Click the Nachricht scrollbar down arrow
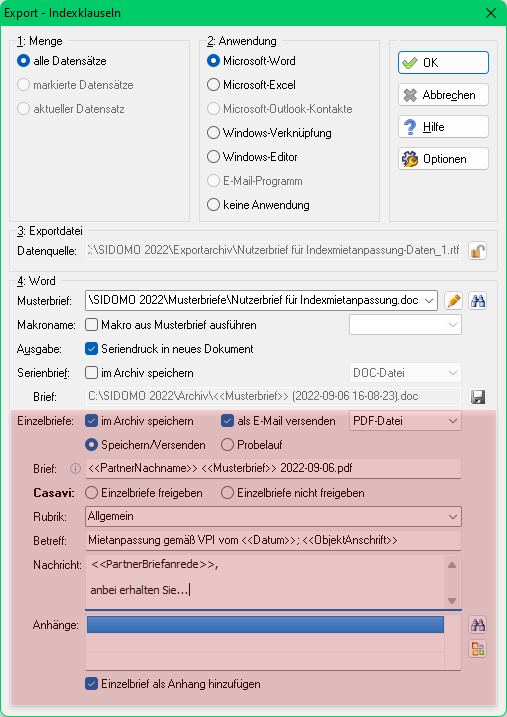Screen dimensions: 507x717 pyautogui.click(x=452, y=601)
